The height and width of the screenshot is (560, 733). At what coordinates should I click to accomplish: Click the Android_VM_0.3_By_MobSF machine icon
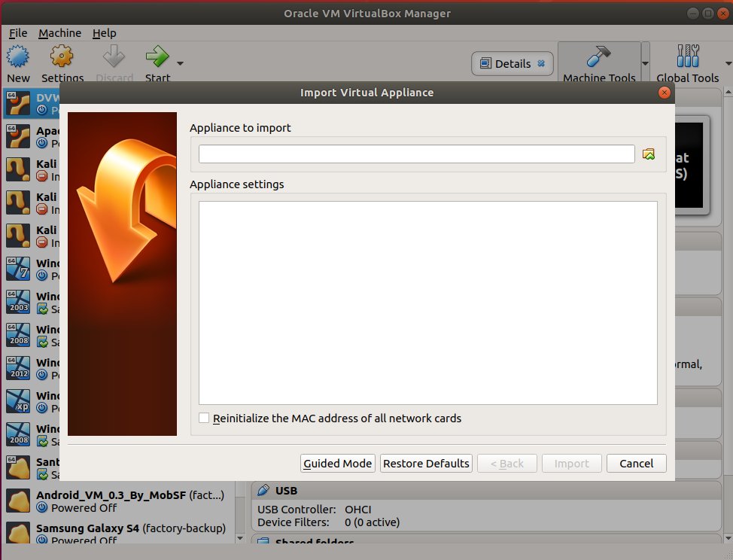[18, 501]
